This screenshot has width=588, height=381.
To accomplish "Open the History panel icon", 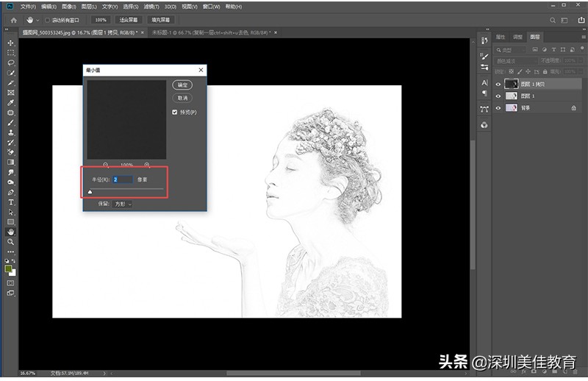I will click(484, 40).
